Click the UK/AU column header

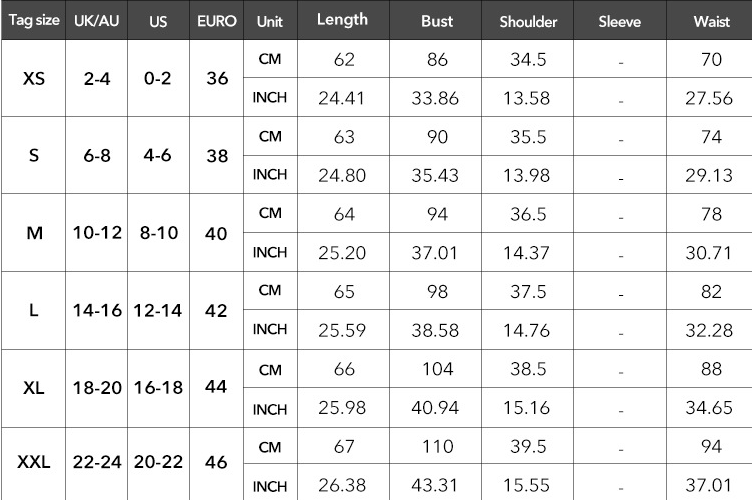97,21
